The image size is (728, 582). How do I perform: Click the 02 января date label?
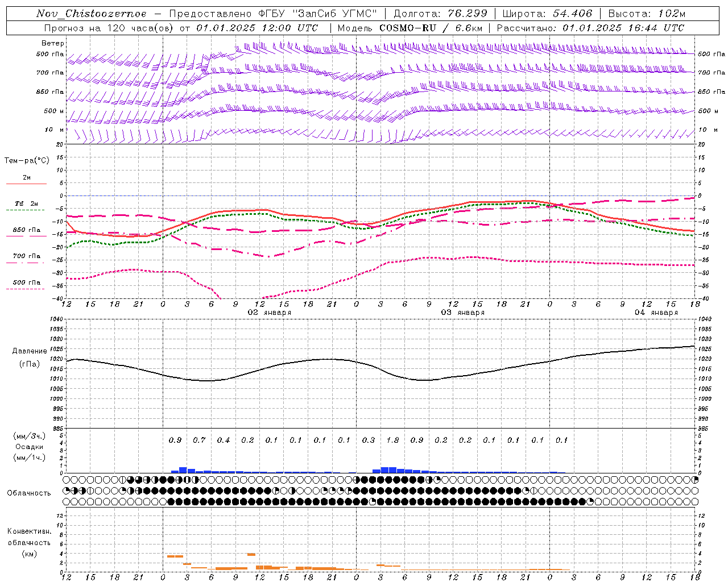pos(270,313)
